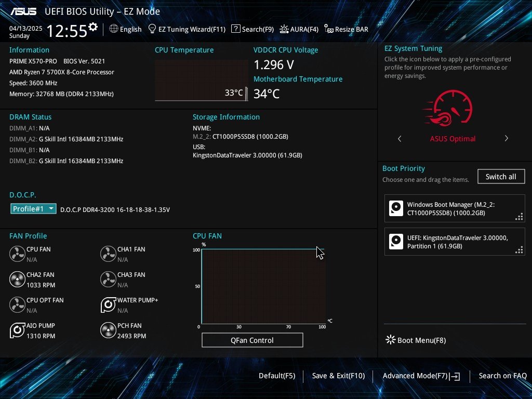Select the CPU OPT FAN icon
The height and width of the screenshot is (399, 532).
click(17, 304)
